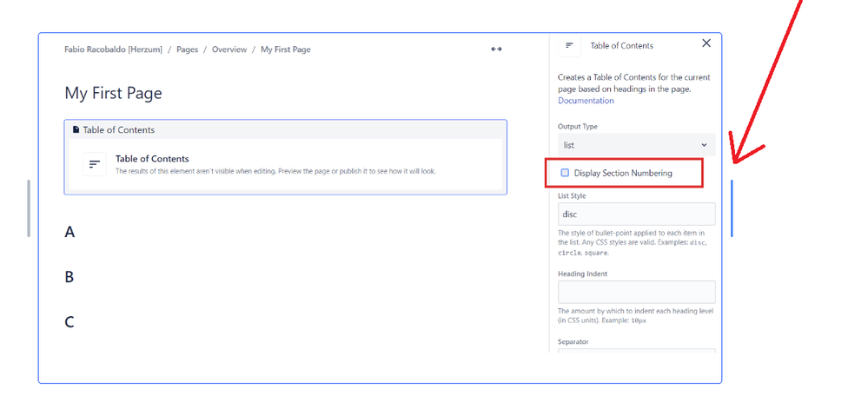
Task: Click the page icon in macro title bar
Action: tap(76, 130)
